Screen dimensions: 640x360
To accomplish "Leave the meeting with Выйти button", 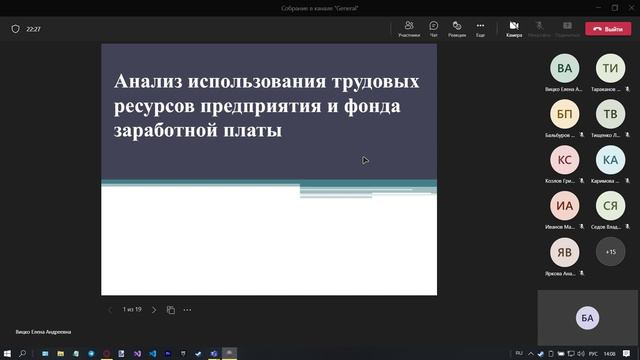I will pyautogui.click(x=608, y=29).
